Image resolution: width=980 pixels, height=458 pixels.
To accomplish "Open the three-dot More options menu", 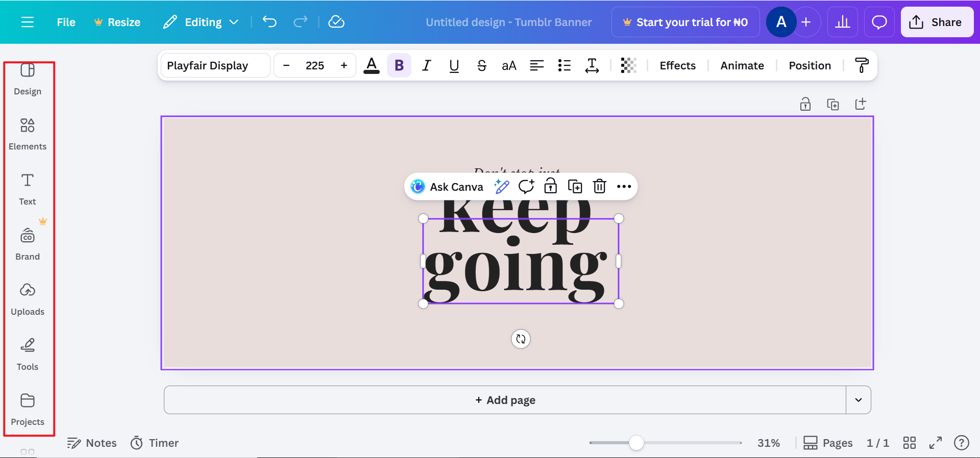I will pos(624,187).
